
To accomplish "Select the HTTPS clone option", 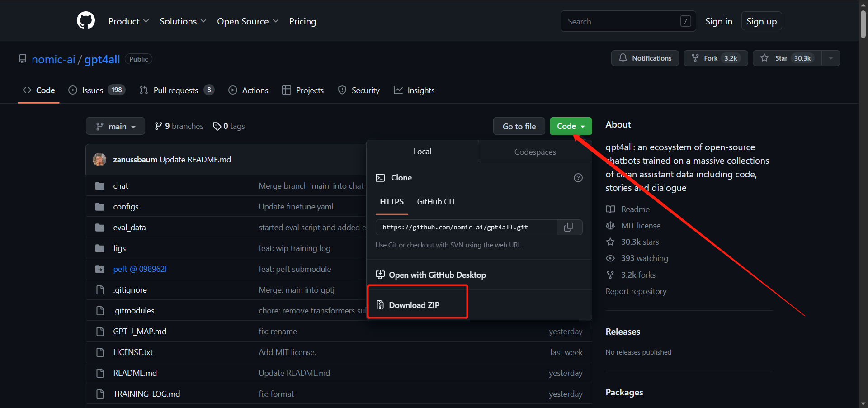I will coord(392,202).
